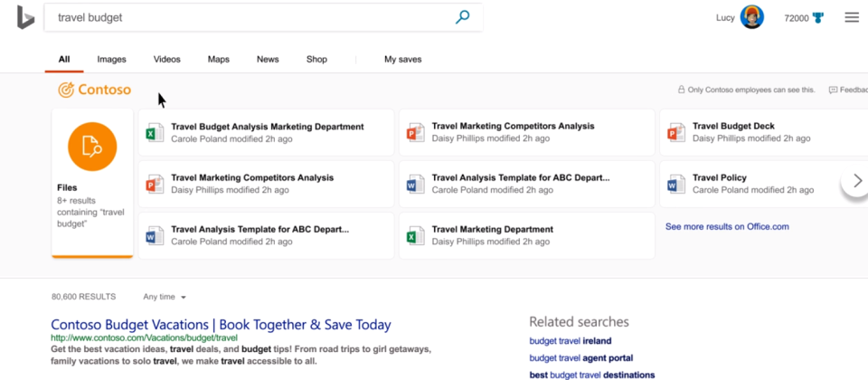Switch to the Videos tab
This screenshot has height=380, width=868.
point(166,60)
